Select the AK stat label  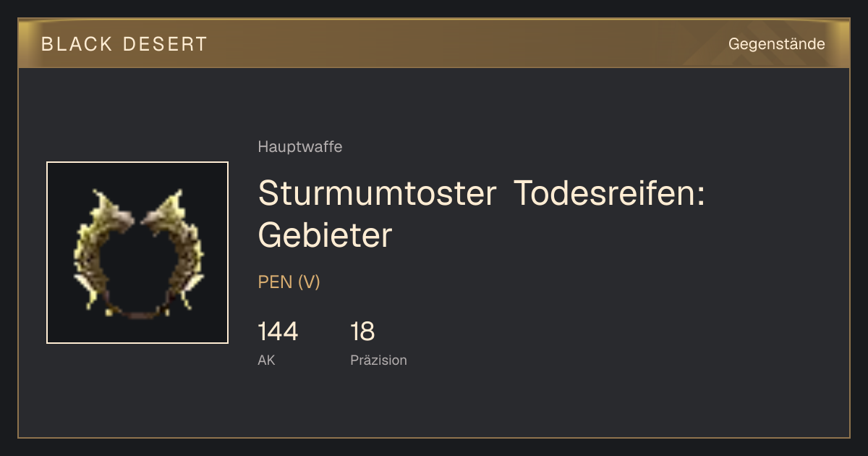(266, 360)
